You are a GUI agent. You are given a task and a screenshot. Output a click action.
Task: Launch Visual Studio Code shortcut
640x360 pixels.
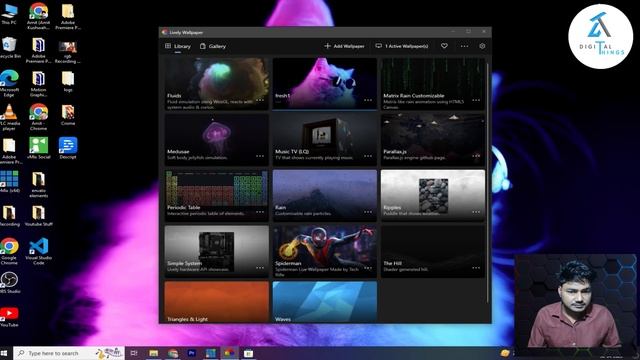click(38, 251)
